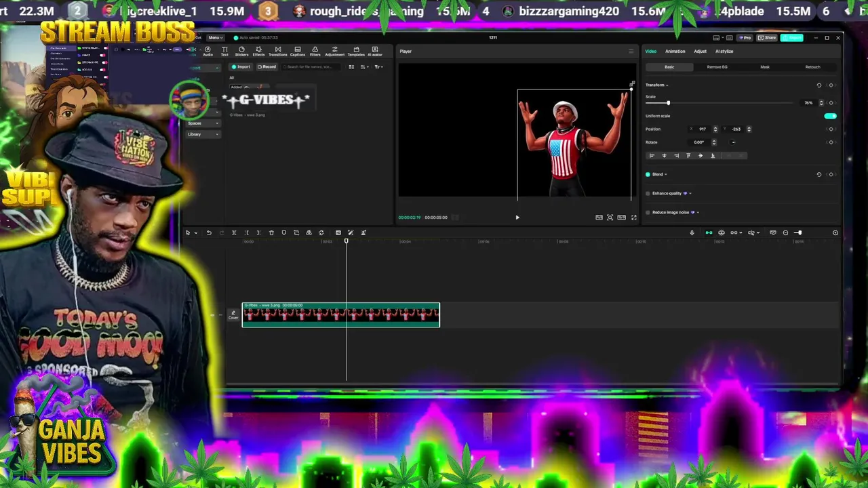Select the Remove BG sub-tab
The image size is (868, 488).
717,67
